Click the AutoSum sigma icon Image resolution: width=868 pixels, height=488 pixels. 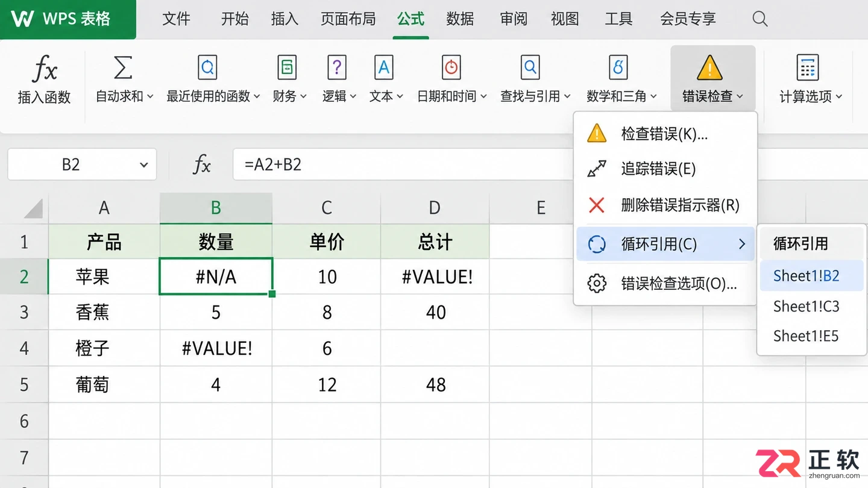(x=123, y=67)
